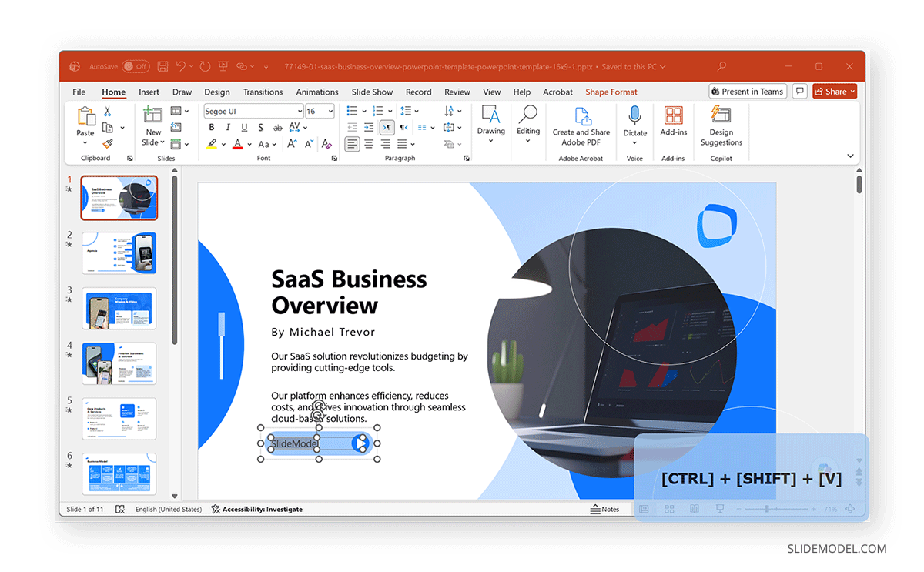Viewport: 924px width, 572px height.
Task: Open the Segoe UI font name dropdown
Action: click(x=299, y=112)
